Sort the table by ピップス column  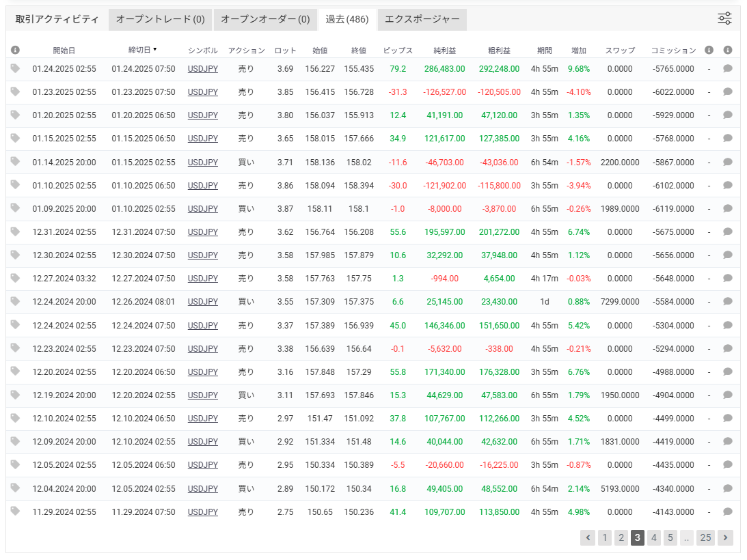(398, 51)
